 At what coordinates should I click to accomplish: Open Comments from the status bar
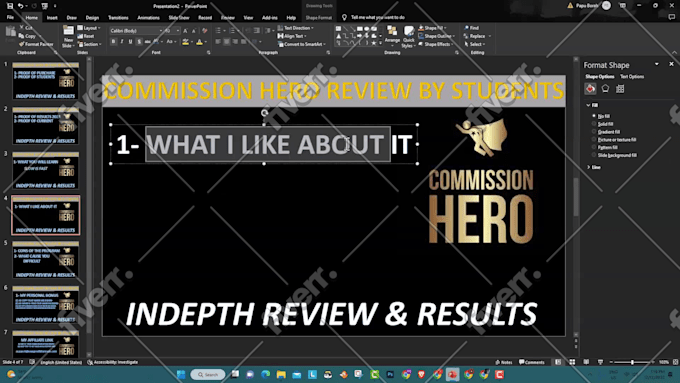click(532, 362)
